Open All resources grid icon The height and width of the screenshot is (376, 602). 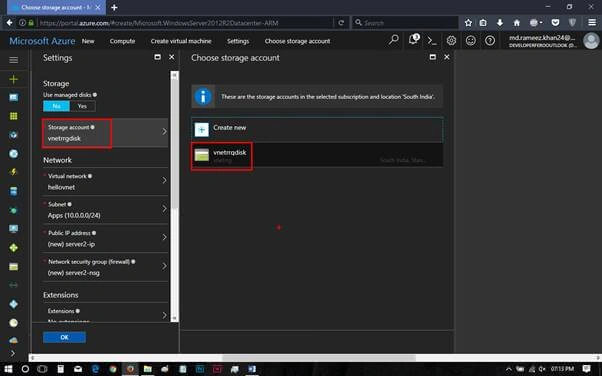(x=13, y=116)
